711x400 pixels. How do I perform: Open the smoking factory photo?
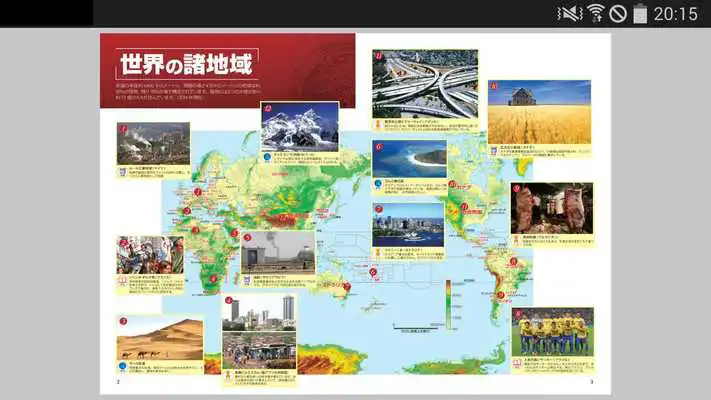click(153, 143)
